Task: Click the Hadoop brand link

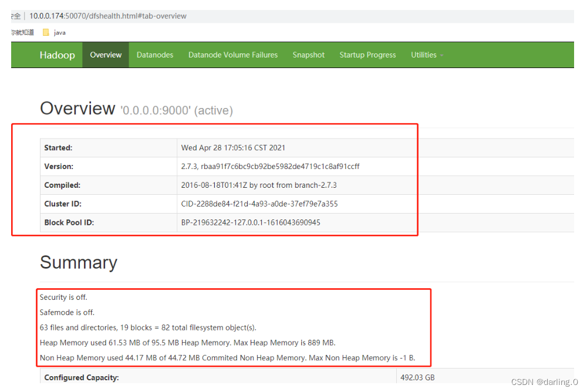Action: point(57,55)
